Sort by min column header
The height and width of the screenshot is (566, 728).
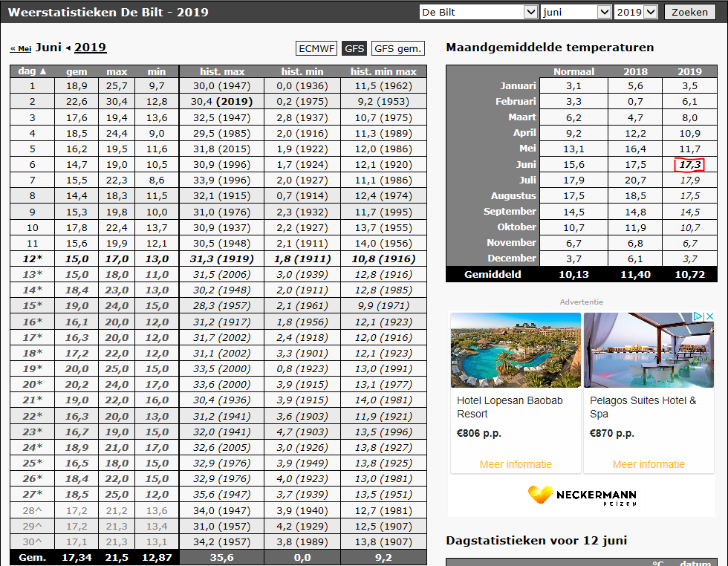157,71
